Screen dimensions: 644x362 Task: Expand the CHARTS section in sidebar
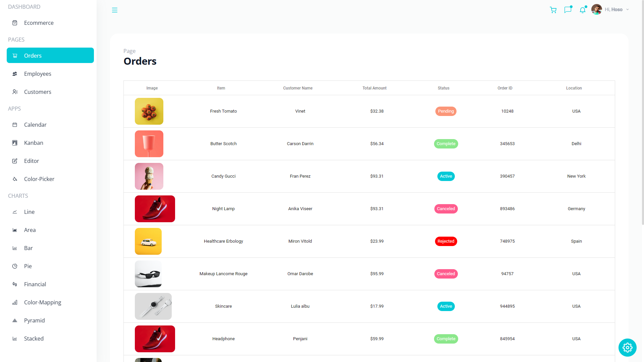pos(18,196)
